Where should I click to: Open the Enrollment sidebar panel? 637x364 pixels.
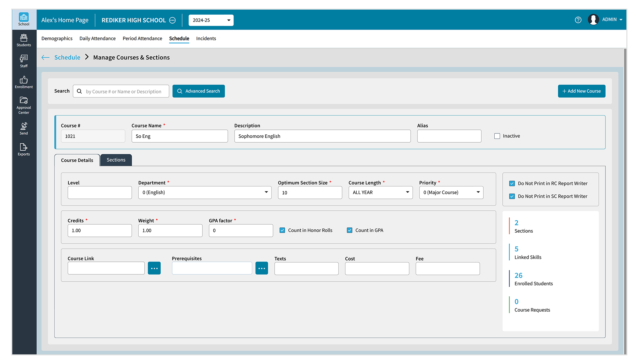tap(24, 82)
